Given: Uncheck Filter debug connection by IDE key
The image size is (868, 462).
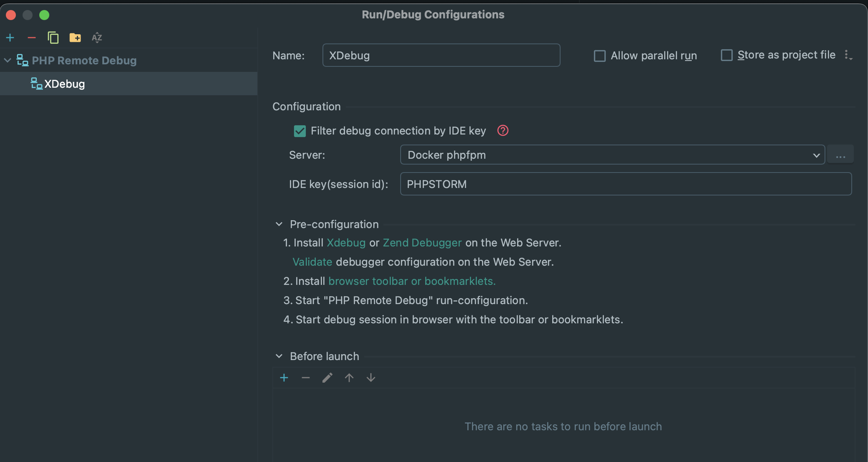Looking at the screenshot, I should point(300,131).
